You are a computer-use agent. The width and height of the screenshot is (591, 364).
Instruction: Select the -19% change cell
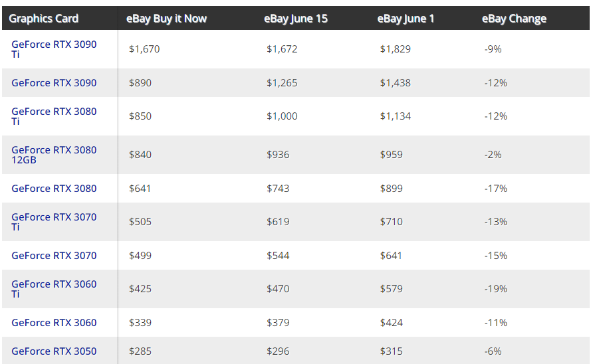coord(496,289)
